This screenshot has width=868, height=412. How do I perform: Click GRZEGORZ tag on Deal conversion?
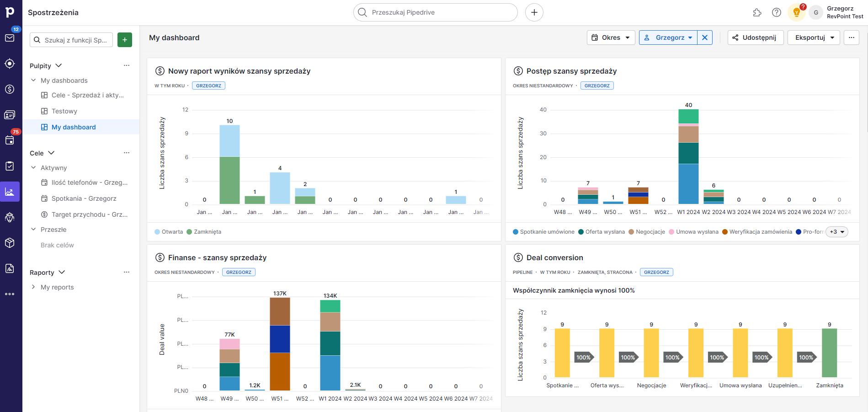coord(656,272)
